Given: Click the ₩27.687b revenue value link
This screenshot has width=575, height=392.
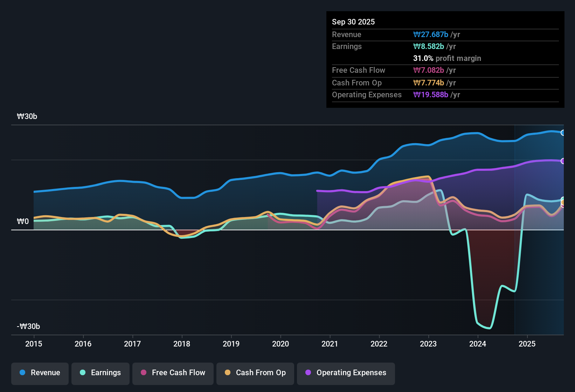Looking at the screenshot, I should pyautogui.click(x=431, y=34).
